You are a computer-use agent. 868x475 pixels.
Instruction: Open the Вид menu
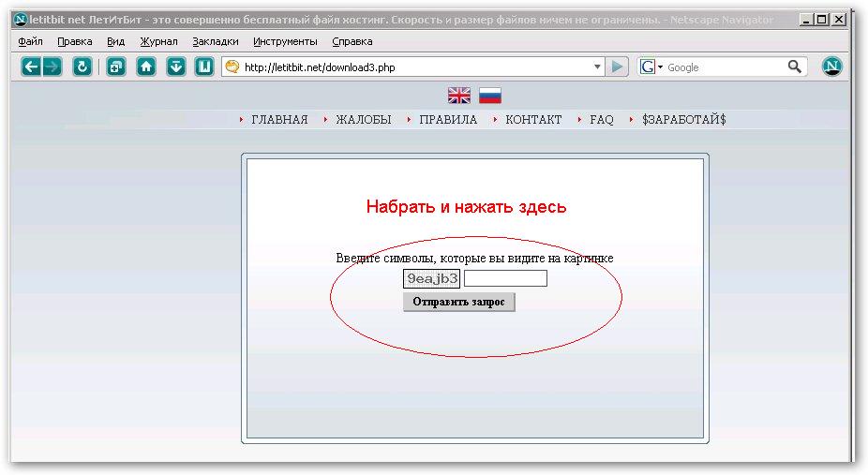pyautogui.click(x=115, y=41)
